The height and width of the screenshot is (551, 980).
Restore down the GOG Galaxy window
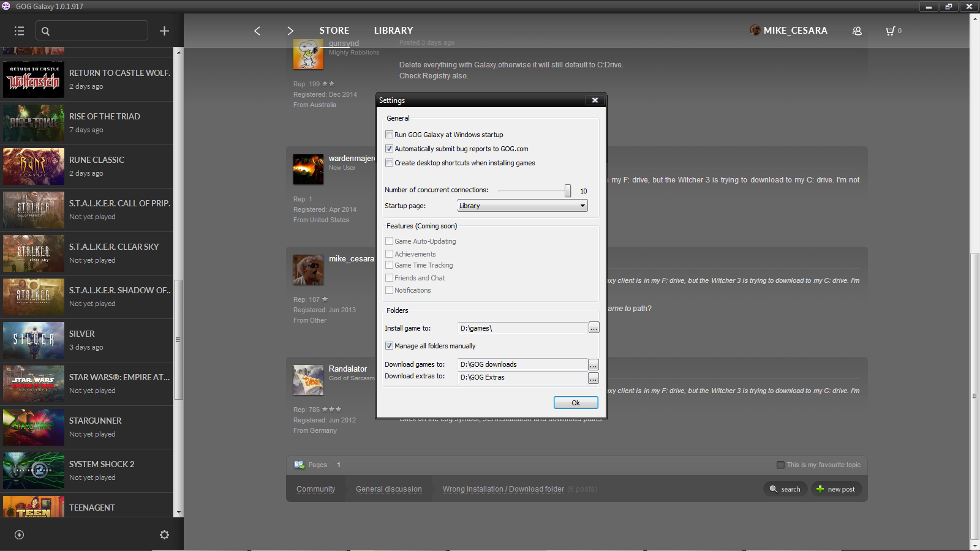pyautogui.click(x=948, y=7)
